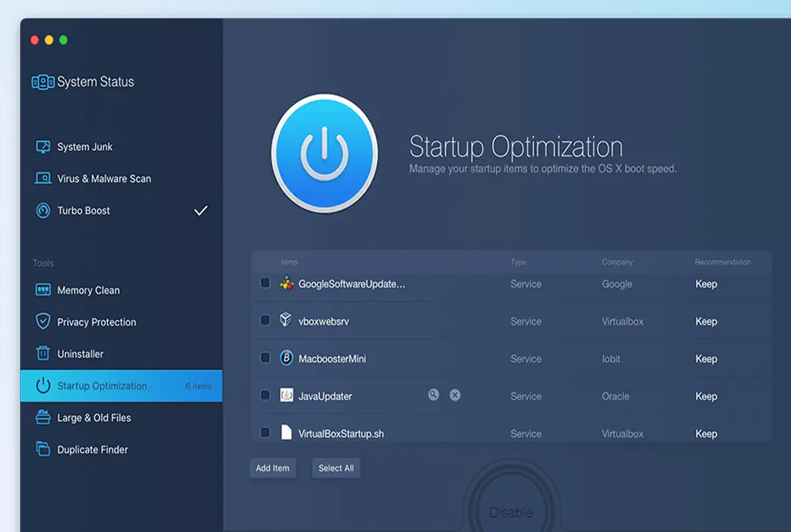This screenshot has height=532, width=791.
Task: Click the VirtualBoxStartup.sh item name
Action: point(341,434)
